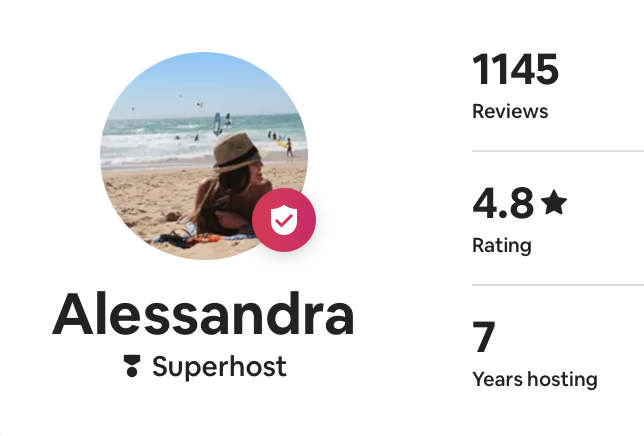Click the number 7 above Years hosting
This screenshot has height=436, width=644.
(484, 338)
